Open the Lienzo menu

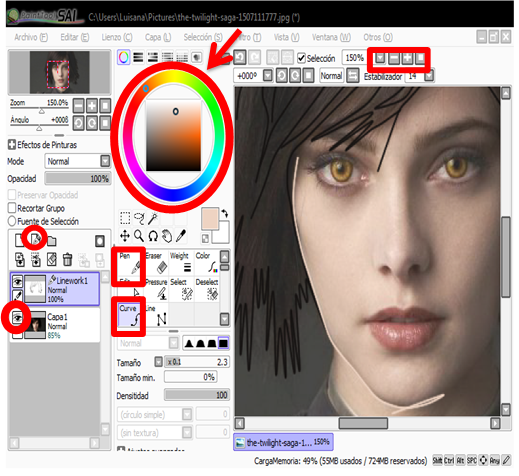[x=117, y=37]
